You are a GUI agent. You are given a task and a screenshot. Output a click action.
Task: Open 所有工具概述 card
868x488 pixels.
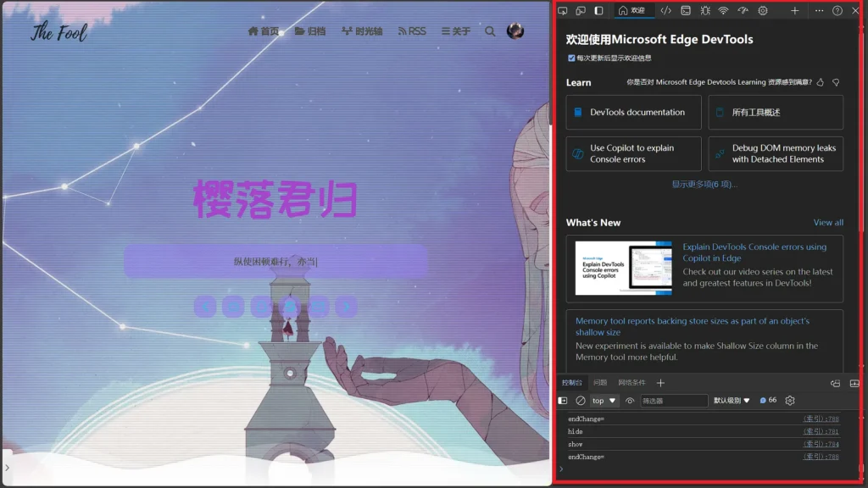776,113
